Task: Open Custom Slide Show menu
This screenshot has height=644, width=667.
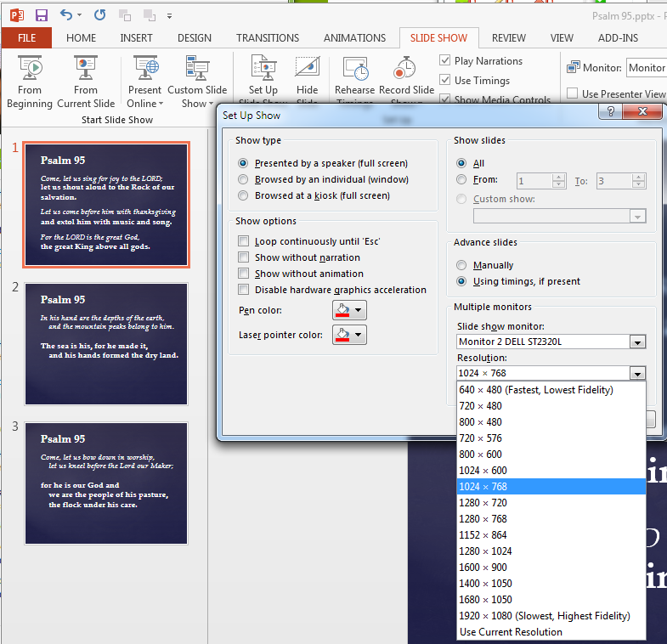Action: coord(197,82)
